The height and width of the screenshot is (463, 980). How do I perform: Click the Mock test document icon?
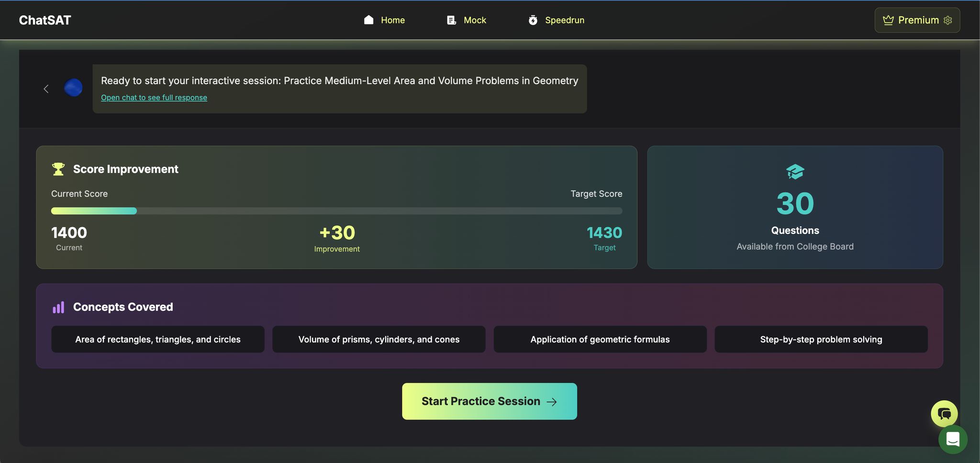click(x=451, y=20)
